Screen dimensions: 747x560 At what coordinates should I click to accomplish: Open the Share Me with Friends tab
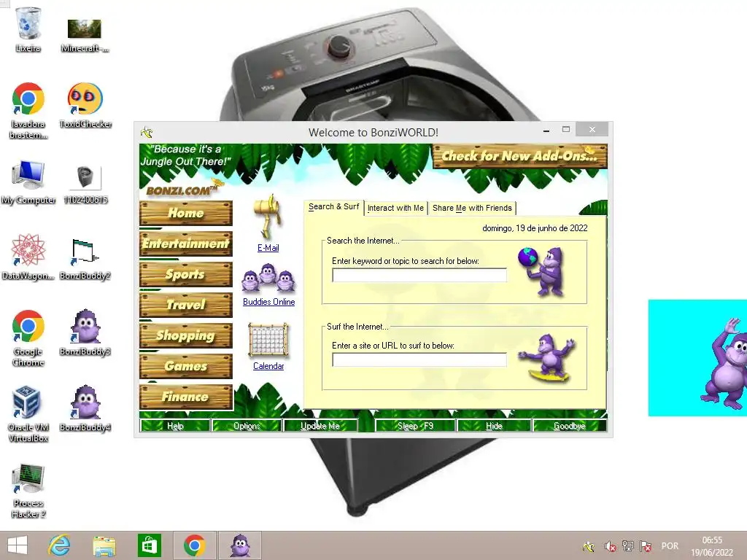(472, 208)
